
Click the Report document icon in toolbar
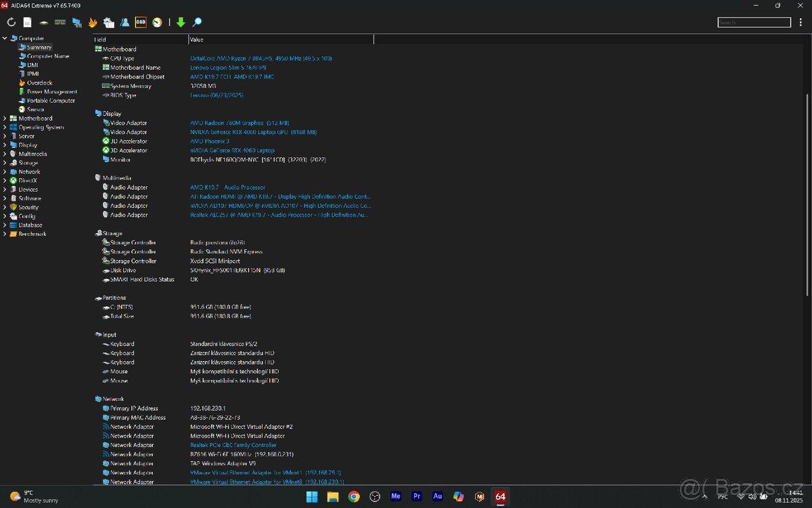pos(26,22)
